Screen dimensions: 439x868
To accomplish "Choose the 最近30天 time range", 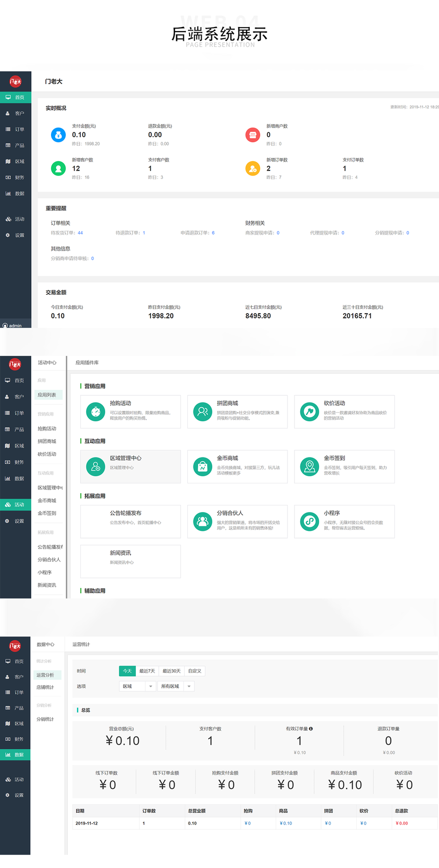I will [x=172, y=671].
